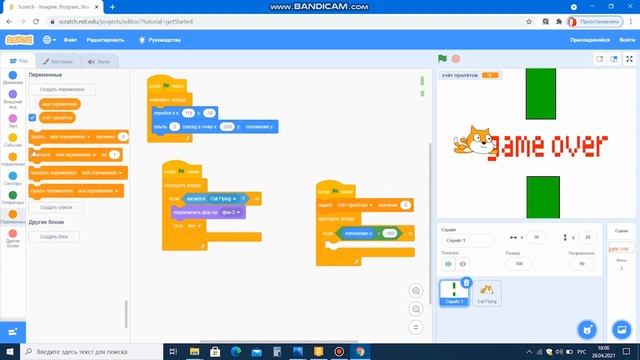Switch to the Код tab
This screenshot has width=640, height=360.
pos(18,61)
